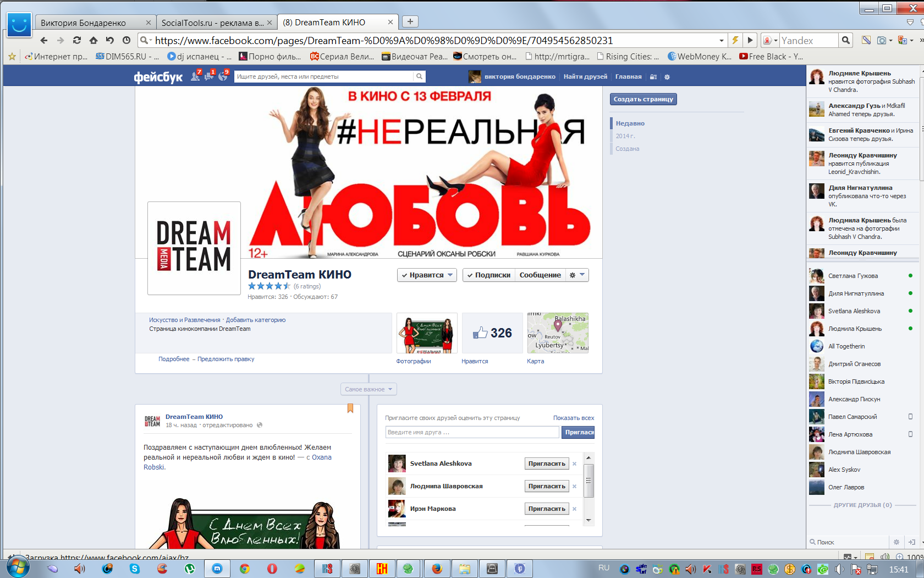
Task: Click the Показать всех link
Action: point(574,418)
